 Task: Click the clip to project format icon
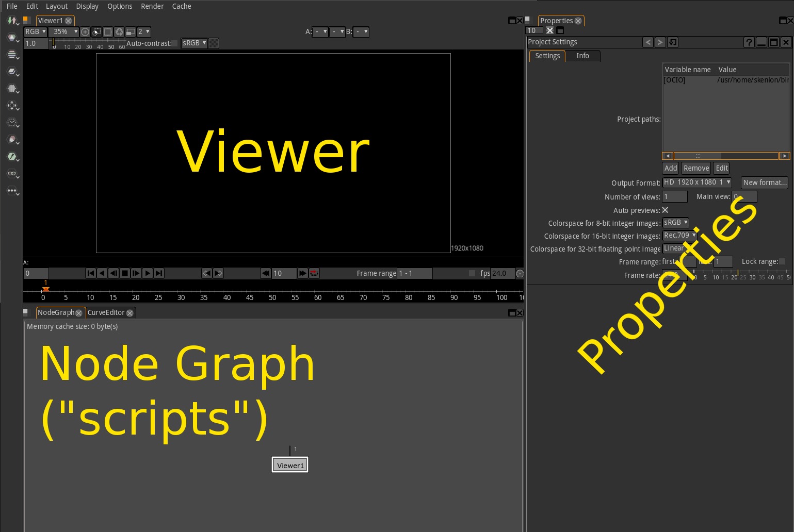click(x=108, y=32)
